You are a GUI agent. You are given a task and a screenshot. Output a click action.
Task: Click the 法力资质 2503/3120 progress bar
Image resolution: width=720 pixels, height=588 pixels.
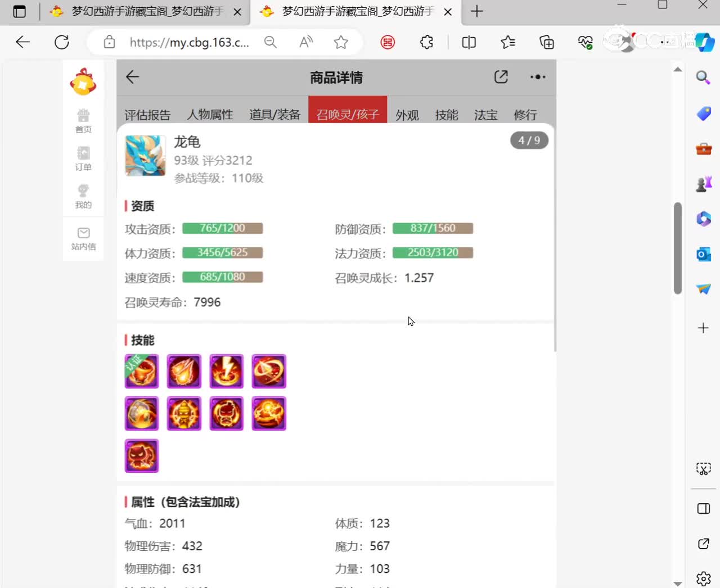pyautogui.click(x=433, y=252)
